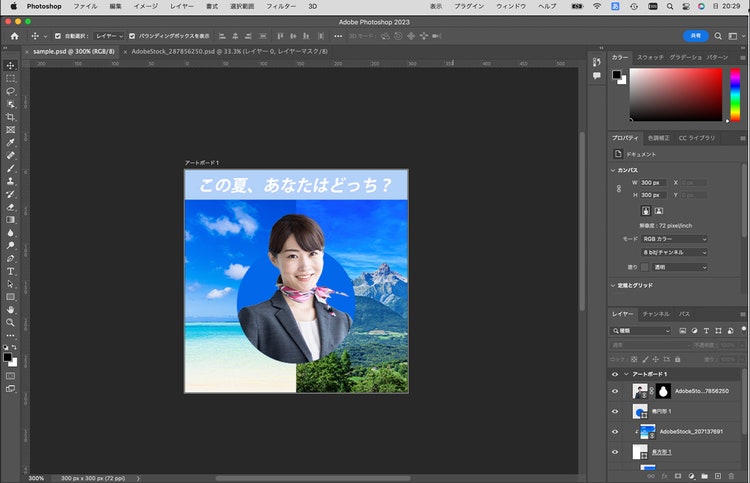Select the Lasso tool
The width and height of the screenshot is (750, 483).
click(11, 91)
